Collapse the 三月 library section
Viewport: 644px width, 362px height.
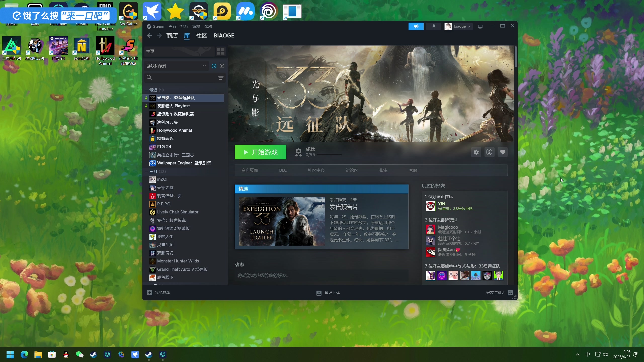click(x=146, y=172)
